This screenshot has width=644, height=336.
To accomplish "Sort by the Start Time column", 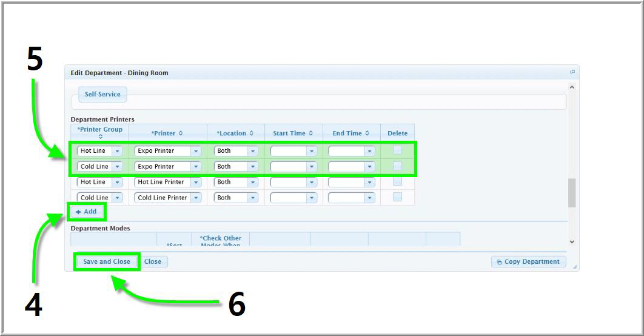I will [x=293, y=133].
